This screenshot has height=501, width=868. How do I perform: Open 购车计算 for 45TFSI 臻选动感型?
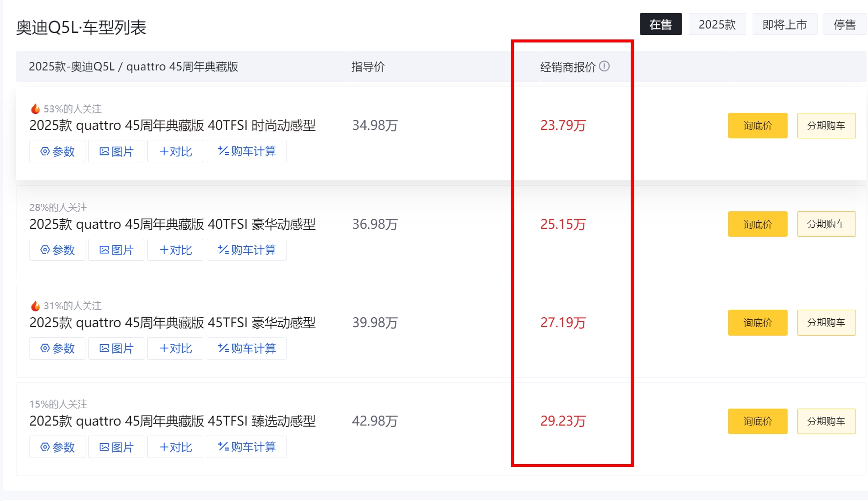tap(247, 447)
